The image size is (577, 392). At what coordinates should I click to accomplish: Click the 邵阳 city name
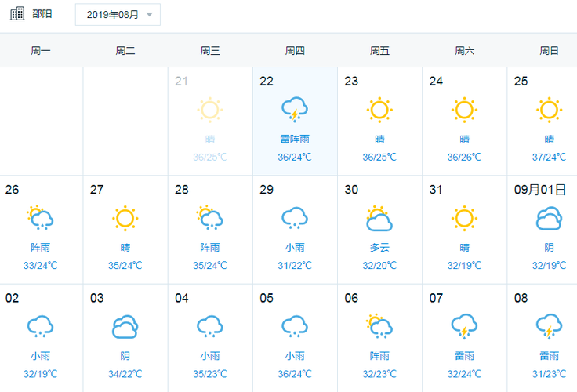click(42, 14)
